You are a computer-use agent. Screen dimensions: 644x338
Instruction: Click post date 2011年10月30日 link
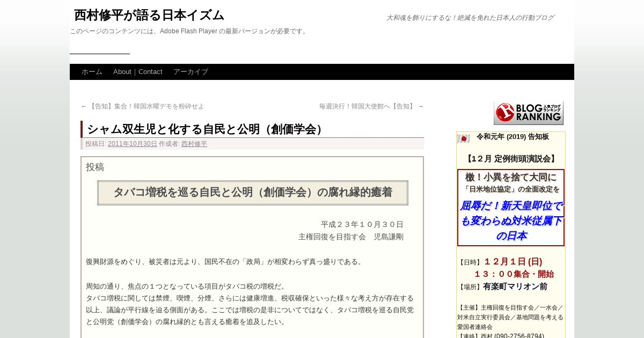click(133, 144)
